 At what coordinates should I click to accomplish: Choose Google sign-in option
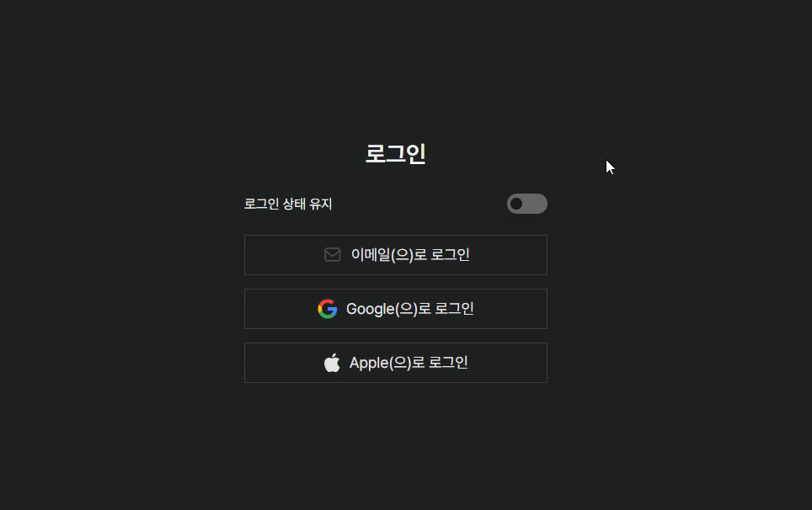point(396,309)
